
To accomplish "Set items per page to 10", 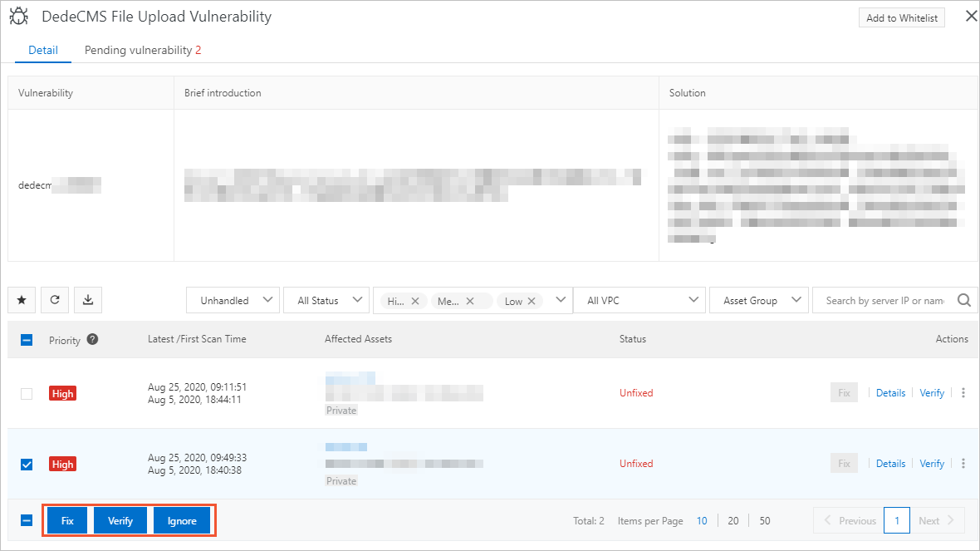I will point(702,520).
